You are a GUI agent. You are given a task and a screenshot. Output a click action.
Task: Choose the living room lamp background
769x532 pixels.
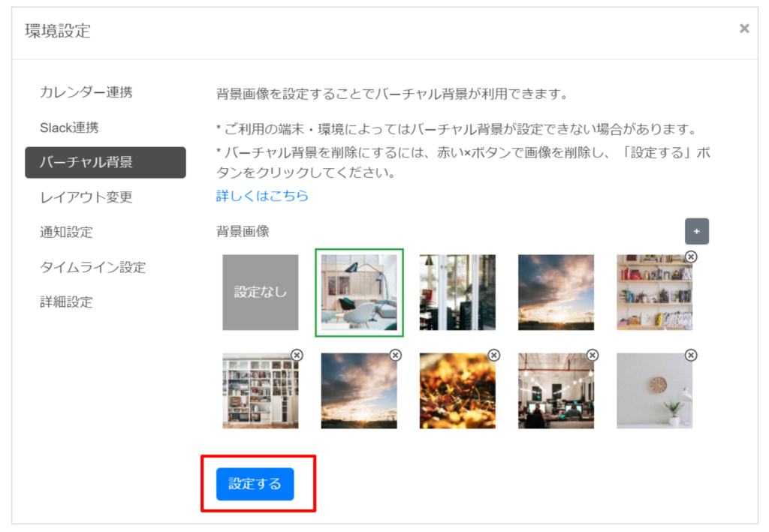click(359, 293)
